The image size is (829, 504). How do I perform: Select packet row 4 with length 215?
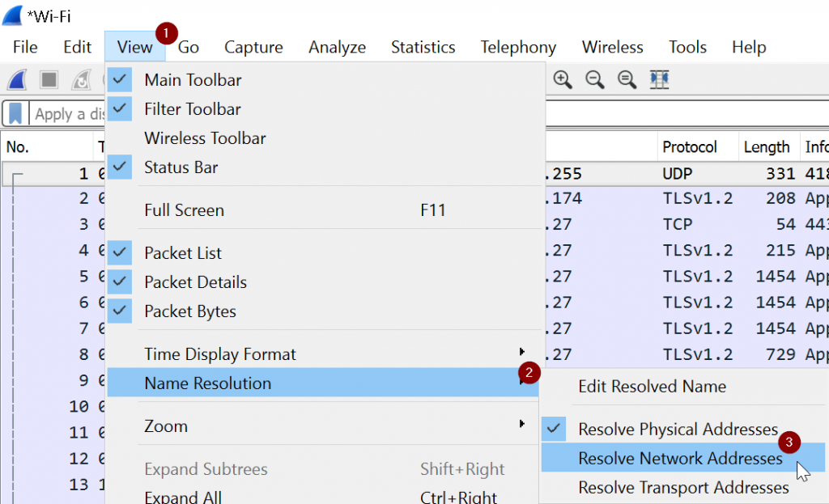point(687,250)
